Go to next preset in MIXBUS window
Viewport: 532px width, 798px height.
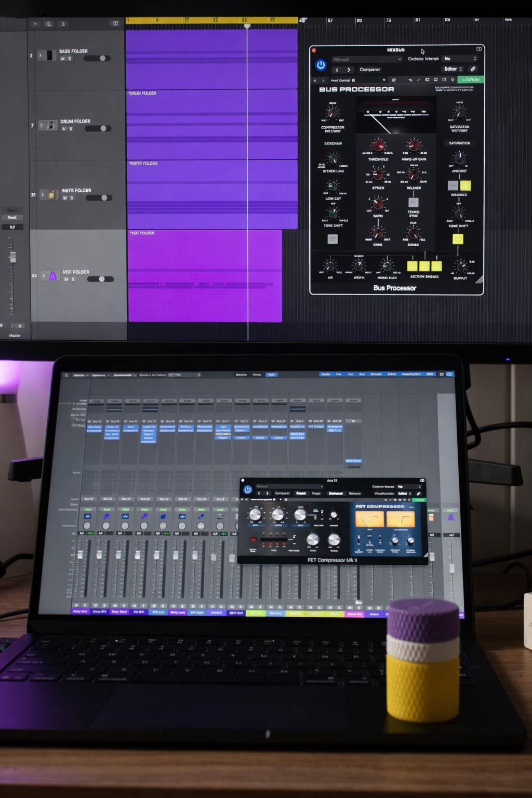click(x=349, y=70)
